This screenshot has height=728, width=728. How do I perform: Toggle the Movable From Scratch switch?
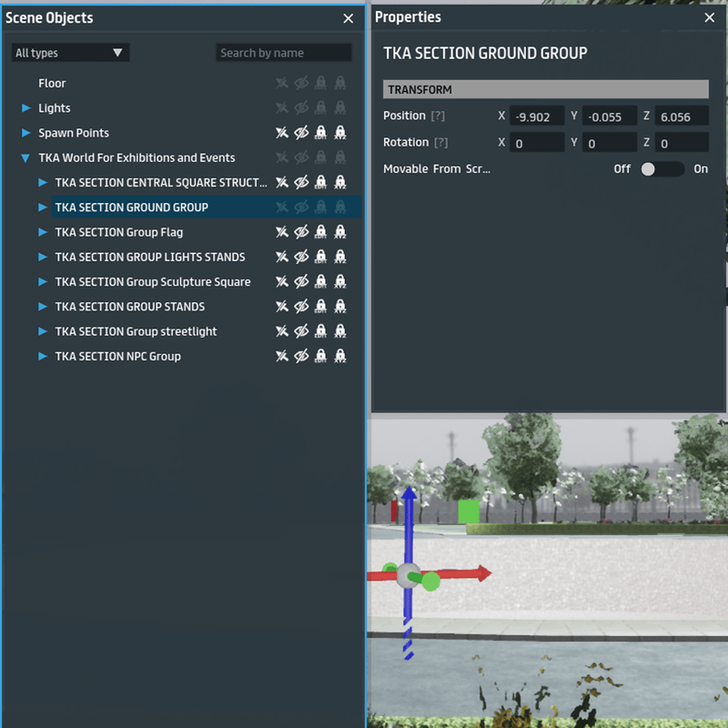click(661, 169)
